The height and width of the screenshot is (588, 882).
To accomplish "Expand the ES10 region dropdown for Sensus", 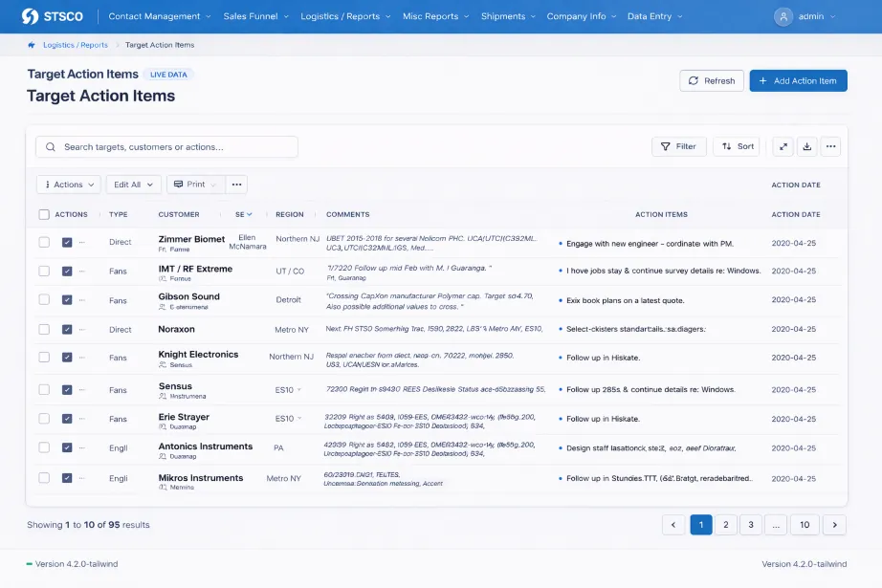I will [299, 389].
